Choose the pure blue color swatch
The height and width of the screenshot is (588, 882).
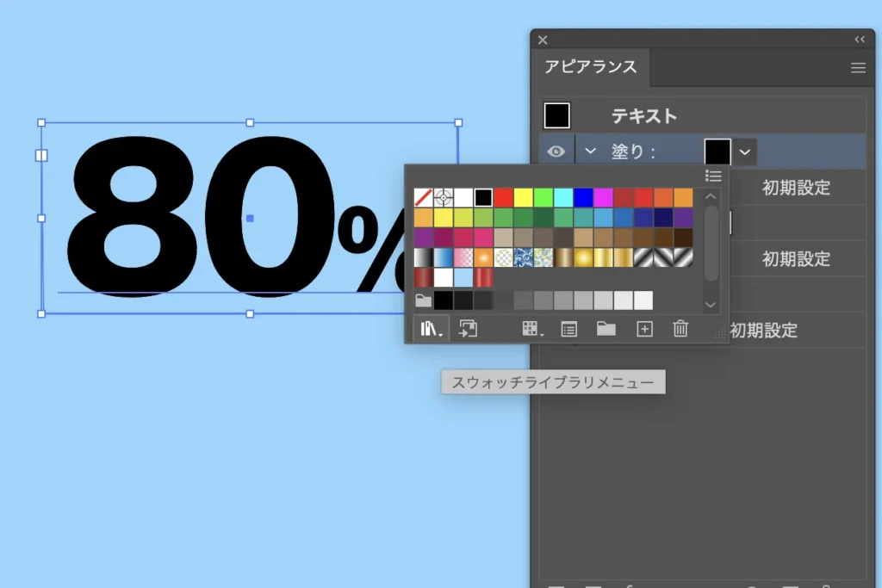(x=583, y=197)
